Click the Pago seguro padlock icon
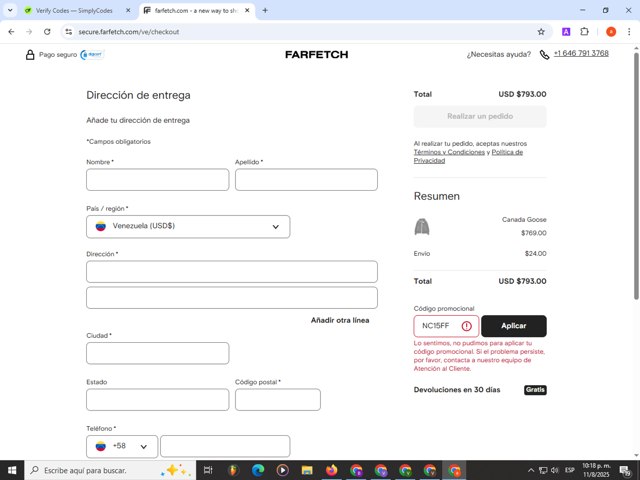The image size is (640, 480). tap(30, 55)
